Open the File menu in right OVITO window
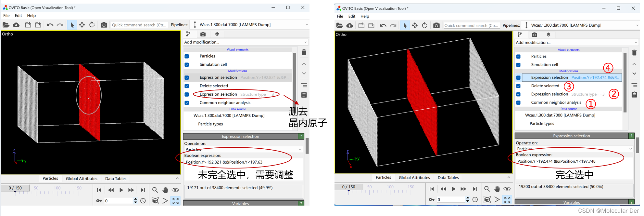This screenshot has height=216, width=644. tap(340, 16)
